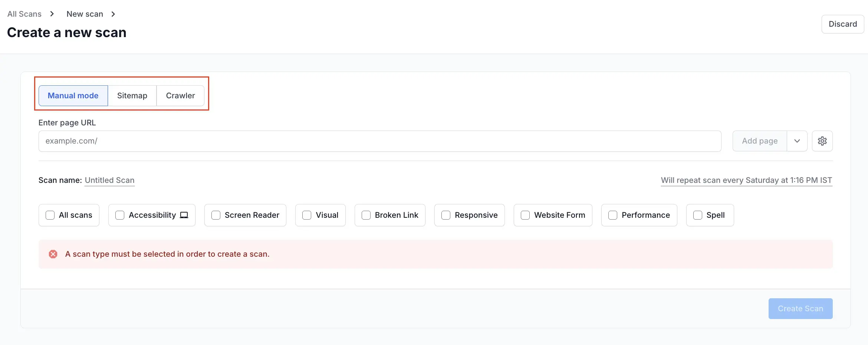Viewport: 868px width, 345px height.
Task: Open the scan settings gear icon
Action: click(822, 141)
